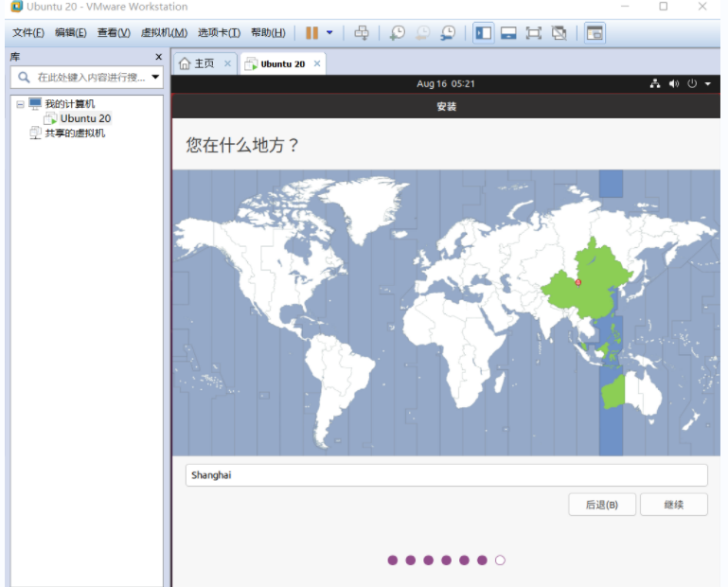
Task: Toggle the library sidebar view
Action: pyautogui.click(x=484, y=33)
